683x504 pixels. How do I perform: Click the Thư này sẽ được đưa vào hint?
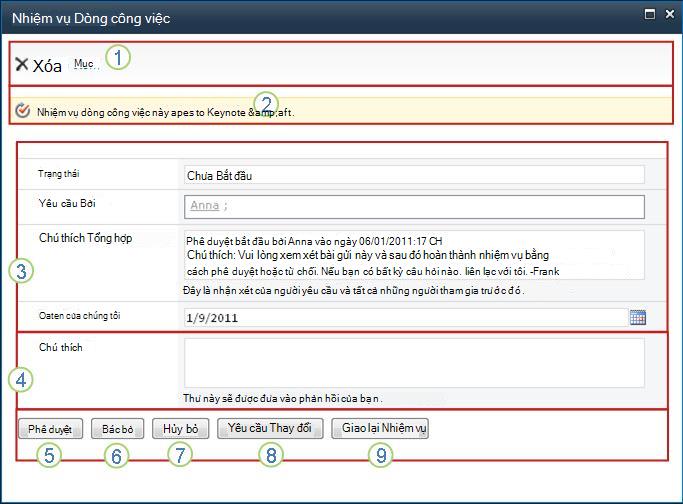[283, 398]
